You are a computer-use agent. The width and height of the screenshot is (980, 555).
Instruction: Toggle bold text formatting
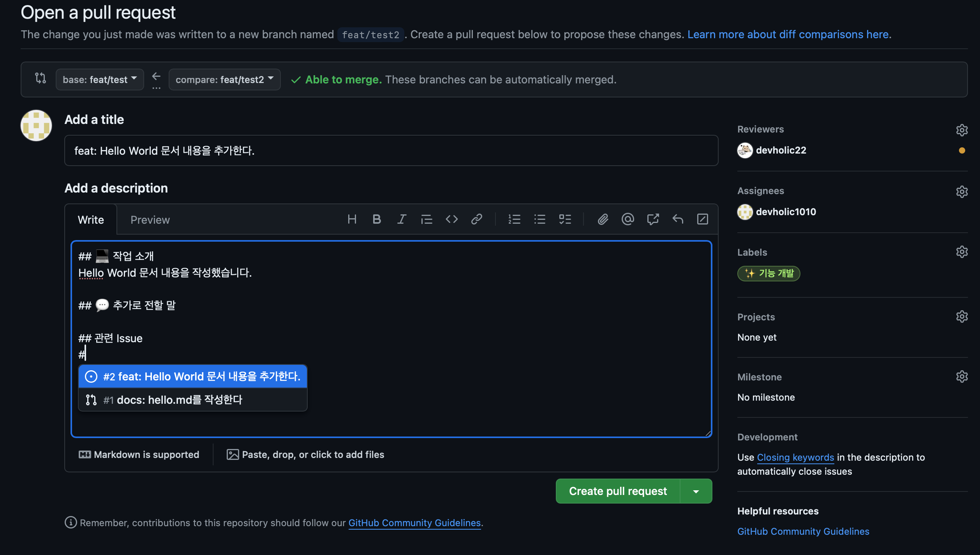[377, 219]
